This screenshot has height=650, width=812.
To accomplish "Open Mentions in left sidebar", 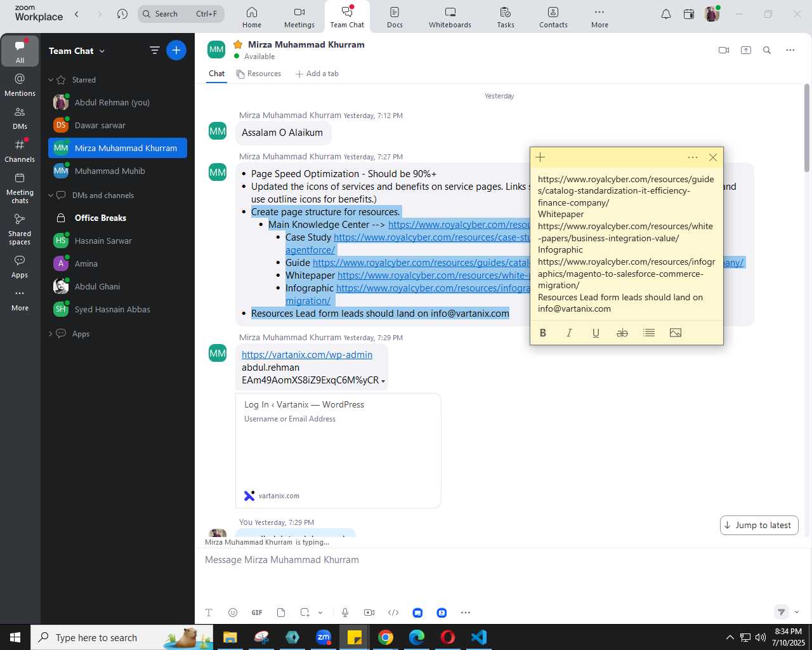I will pyautogui.click(x=20, y=85).
